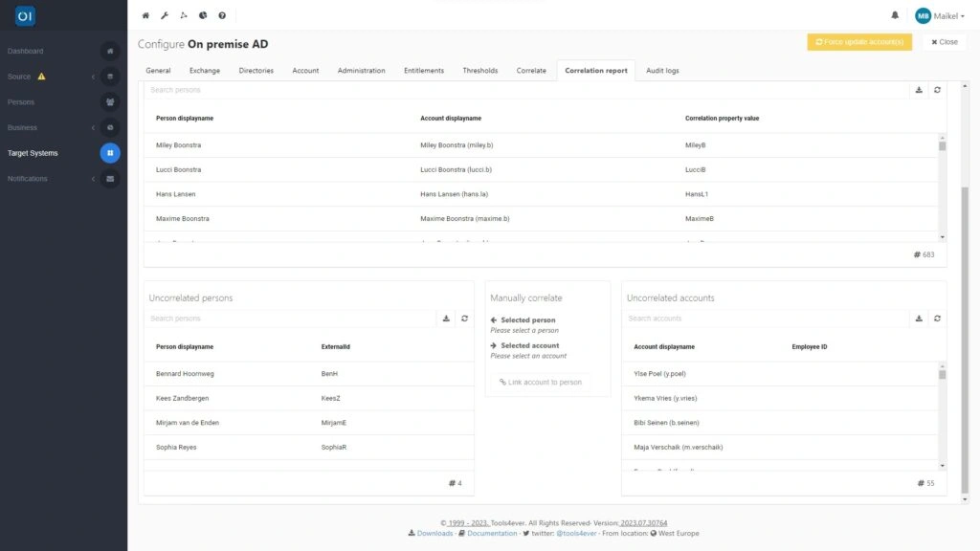Click the notifications bell icon
The width and height of the screenshot is (980, 551).
[x=894, y=15]
